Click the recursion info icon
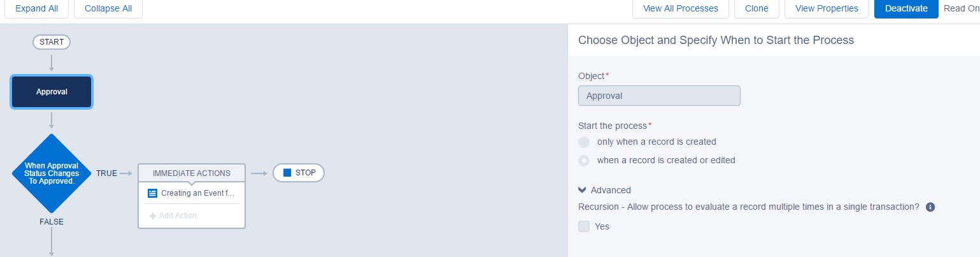 [x=930, y=207]
